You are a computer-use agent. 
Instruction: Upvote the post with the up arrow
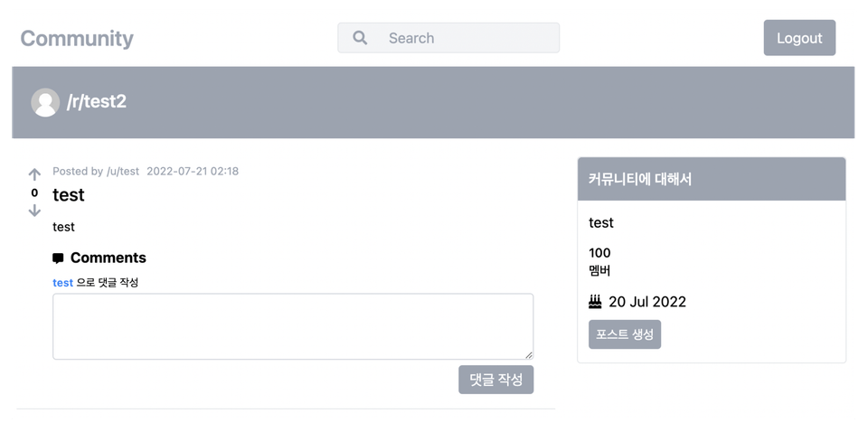click(x=34, y=174)
